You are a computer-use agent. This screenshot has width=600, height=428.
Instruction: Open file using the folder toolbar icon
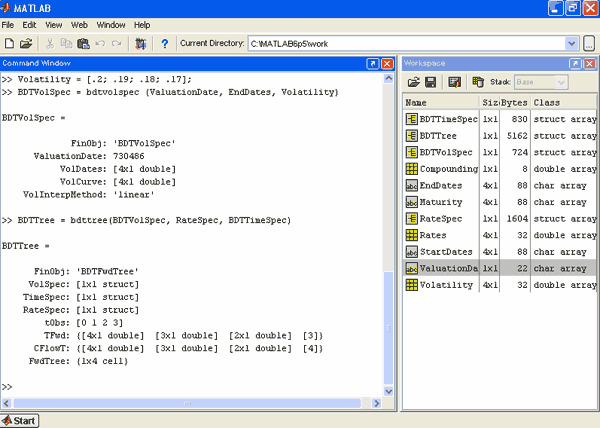[26, 44]
